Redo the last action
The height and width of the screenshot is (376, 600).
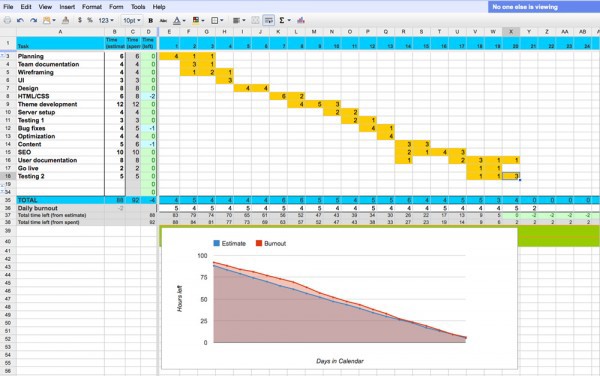pyautogui.click(x=34, y=20)
